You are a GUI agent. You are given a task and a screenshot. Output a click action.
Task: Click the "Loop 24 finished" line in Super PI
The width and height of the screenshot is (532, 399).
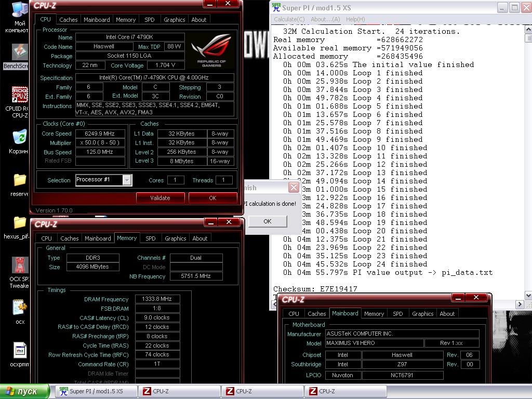tap(355, 264)
